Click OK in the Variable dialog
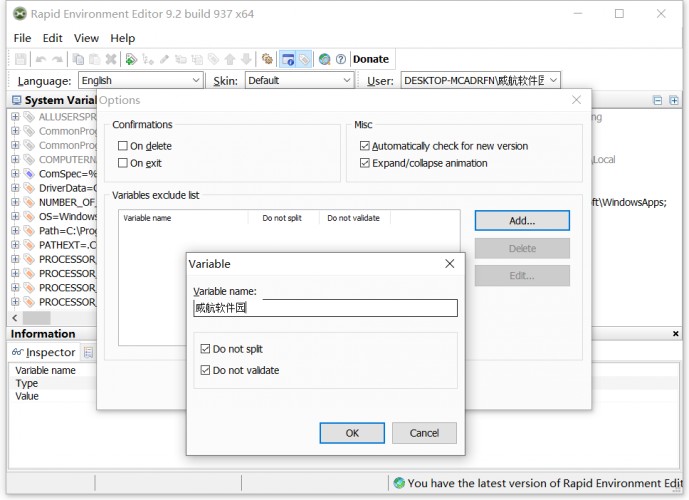The height and width of the screenshot is (500, 689). point(352,433)
